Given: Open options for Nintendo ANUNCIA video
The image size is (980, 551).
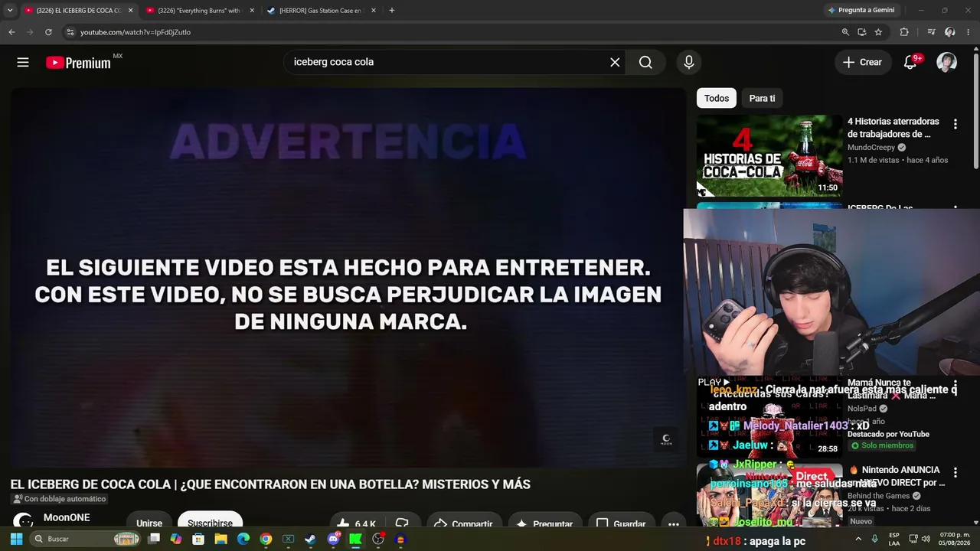Looking at the screenshot, I should pos(955,472).
